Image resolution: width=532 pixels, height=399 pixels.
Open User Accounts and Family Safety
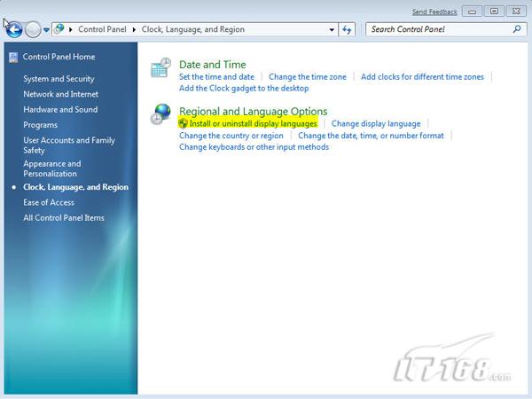tap(69, 145)
